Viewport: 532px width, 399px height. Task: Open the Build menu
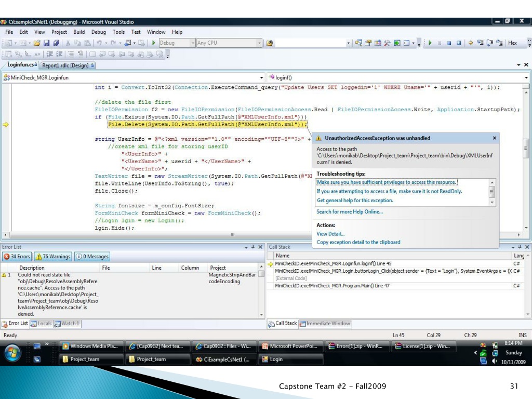tap(79, 32)
